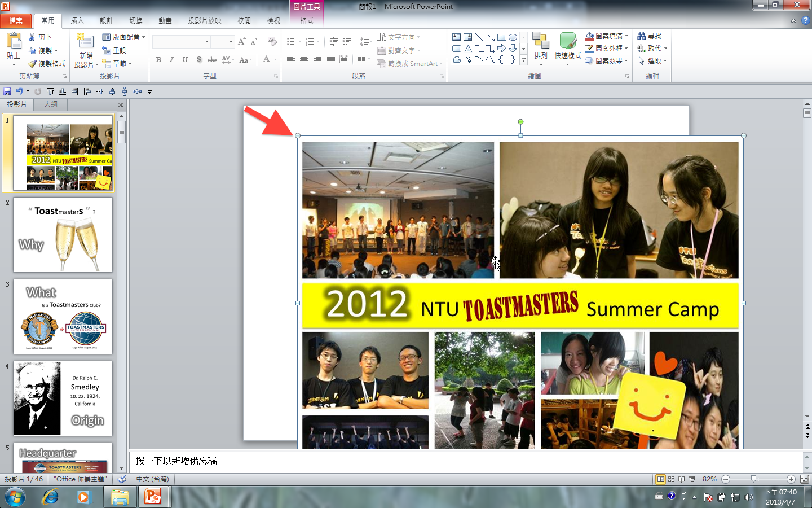Image resolution: width=812 pixels, height=508 pixels.
Task: Click the Undo arrow icon
Action: click(20, 91)
